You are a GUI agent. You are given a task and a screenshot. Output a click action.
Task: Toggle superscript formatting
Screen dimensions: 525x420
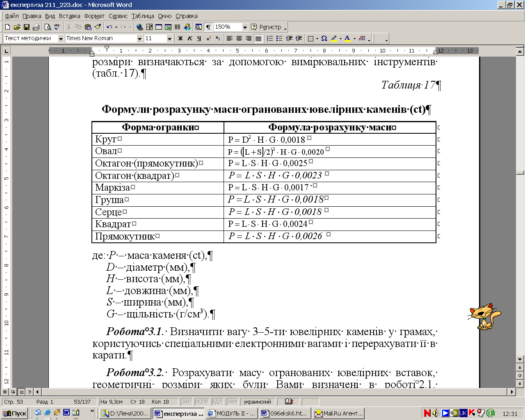tap(208, 38)
